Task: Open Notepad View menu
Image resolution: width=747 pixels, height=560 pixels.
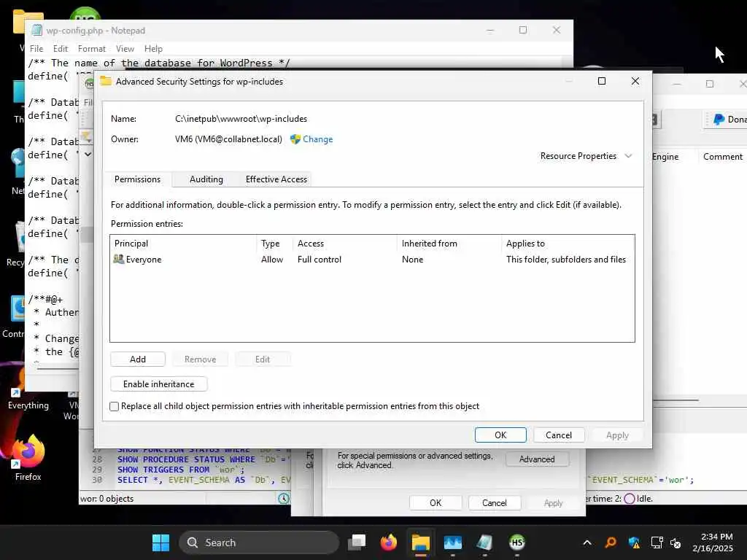Action: (x=125, y=49)
